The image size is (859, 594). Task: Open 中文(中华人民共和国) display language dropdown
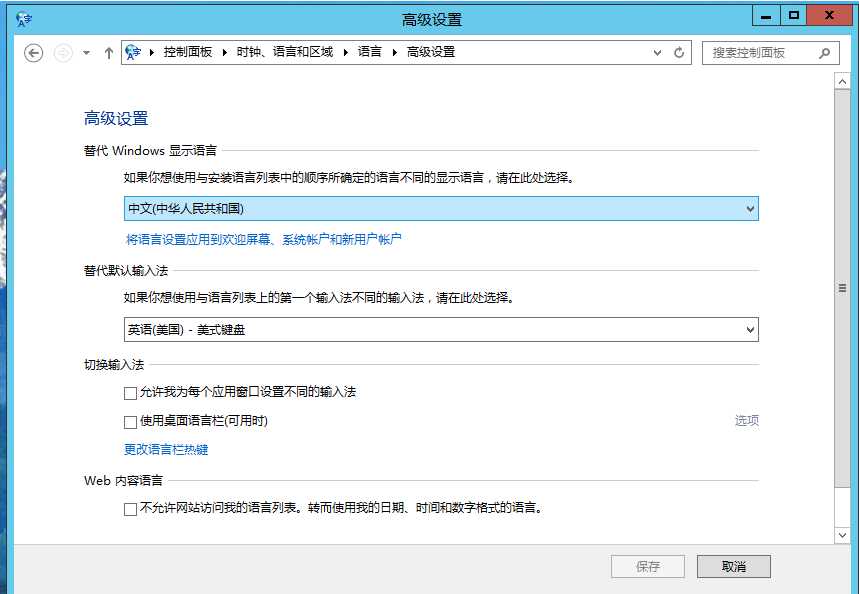pos(441,209)
